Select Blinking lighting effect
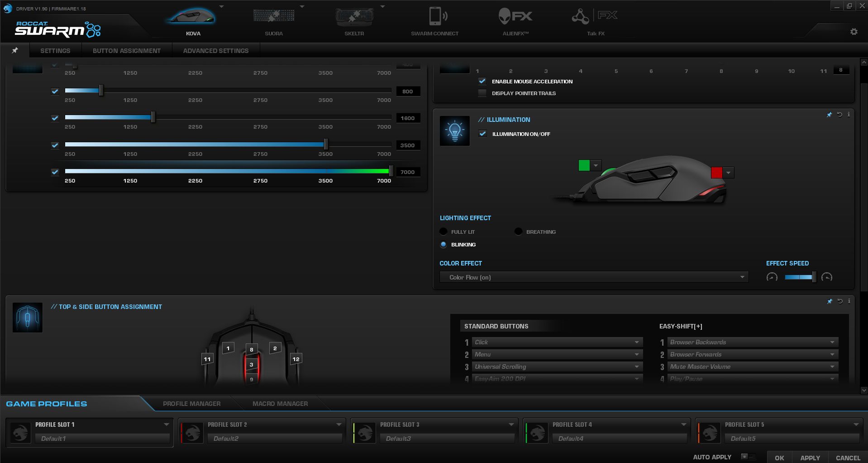This screenshot has height=463, width=868. tap(444, 245)
